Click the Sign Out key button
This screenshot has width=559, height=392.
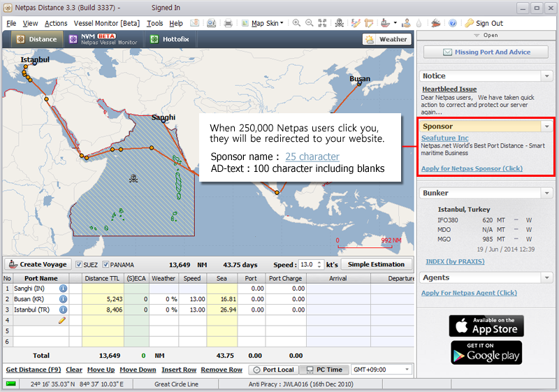(x=484, y=23)
